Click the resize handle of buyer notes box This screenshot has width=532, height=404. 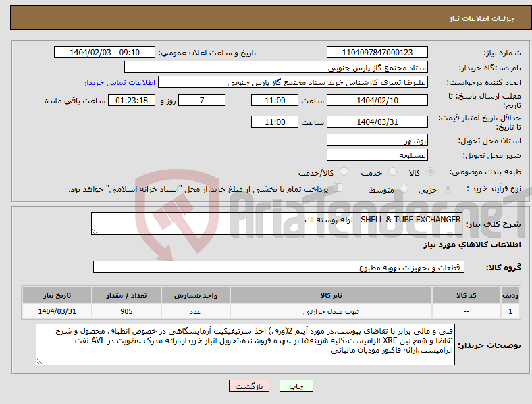[39, 362]
